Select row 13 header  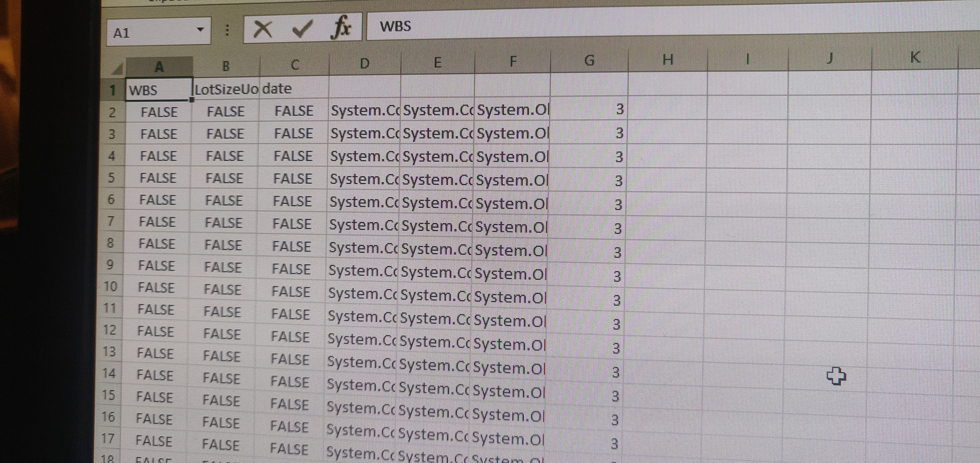[x=109, y=351]
